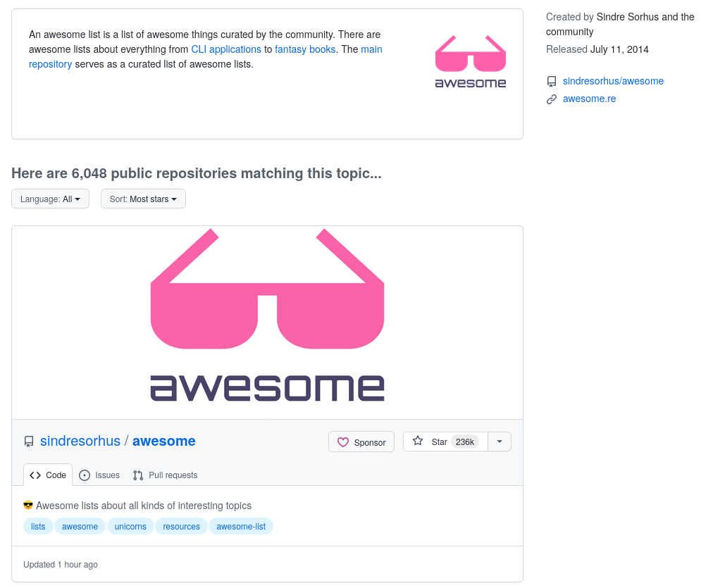The height and width of the screenshot is (588, 713).
Task: Click the chain link icon beside awesome.re
Action: pyautogui.click(x=552, y=99)
